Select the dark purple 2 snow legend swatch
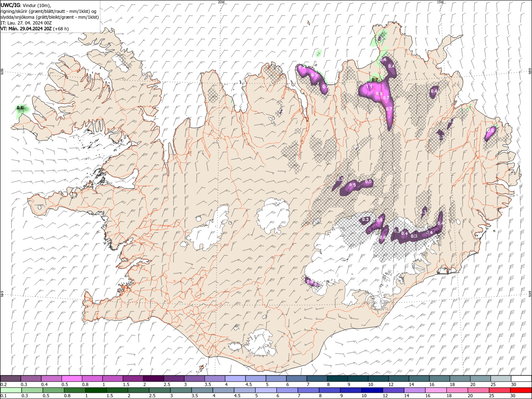The height and width of the screenshot is (399, 532). [x=153, y=379]
